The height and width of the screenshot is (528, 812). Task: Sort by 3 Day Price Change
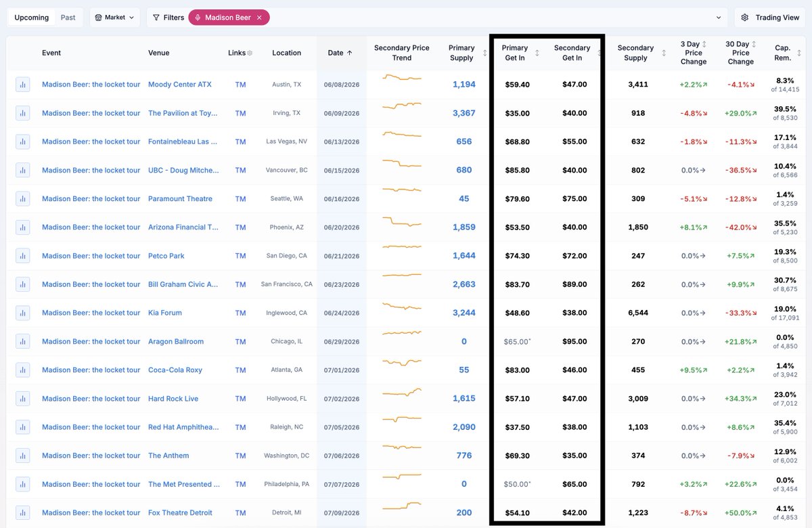(x=704, y=44)
